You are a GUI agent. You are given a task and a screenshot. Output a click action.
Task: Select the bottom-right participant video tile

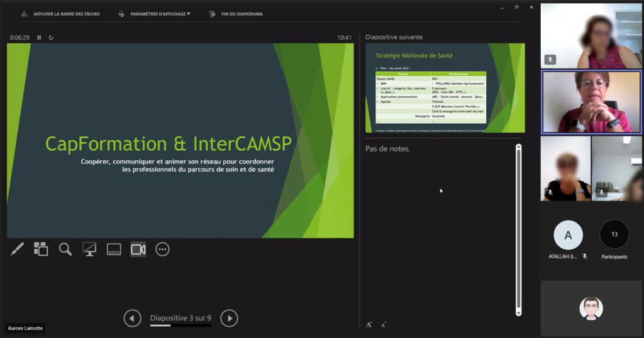616,168
